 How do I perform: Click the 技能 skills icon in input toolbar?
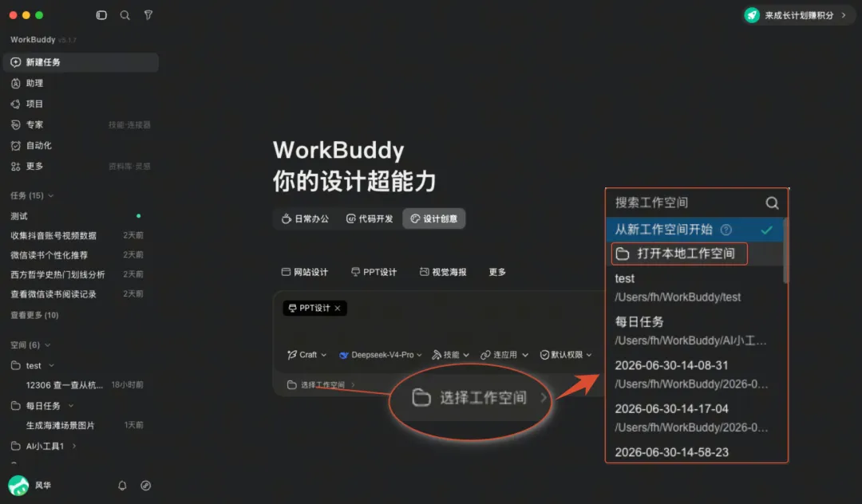click(x=437, y=355)
